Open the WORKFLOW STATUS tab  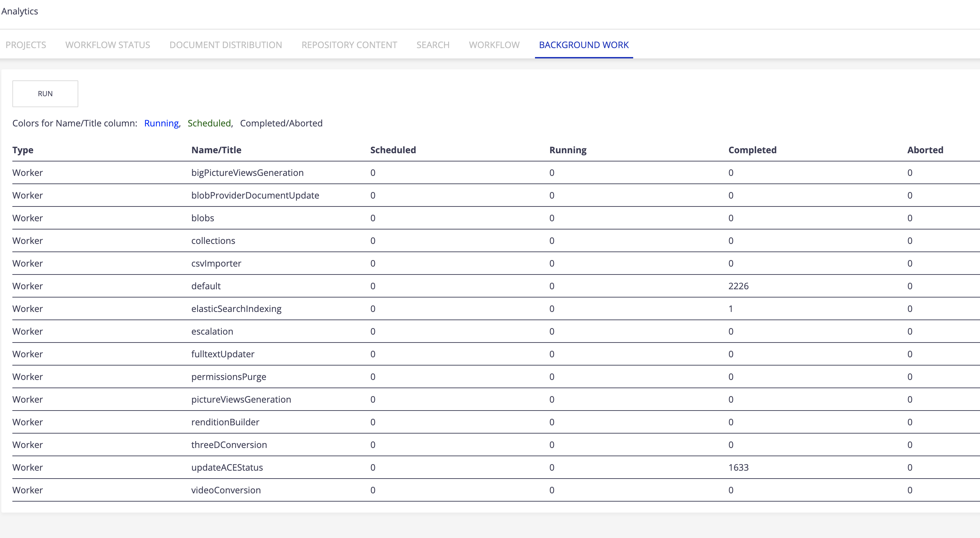[x=107, y=45]
